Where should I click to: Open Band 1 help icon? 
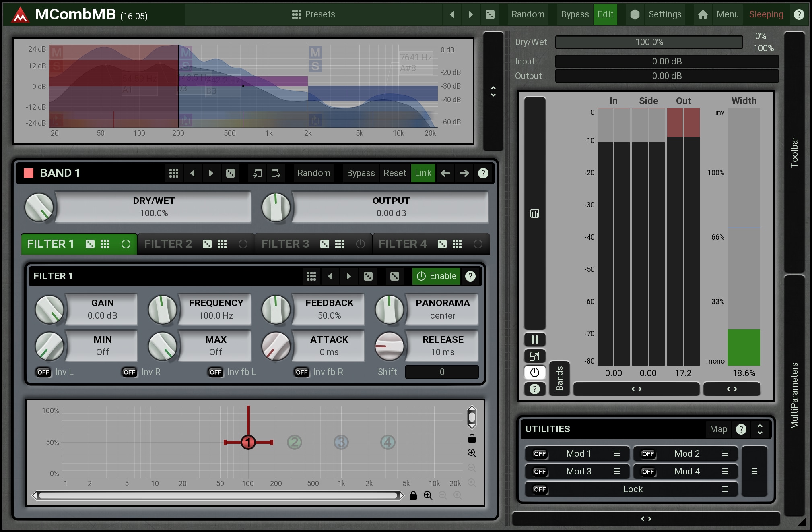tap(483, 173)
